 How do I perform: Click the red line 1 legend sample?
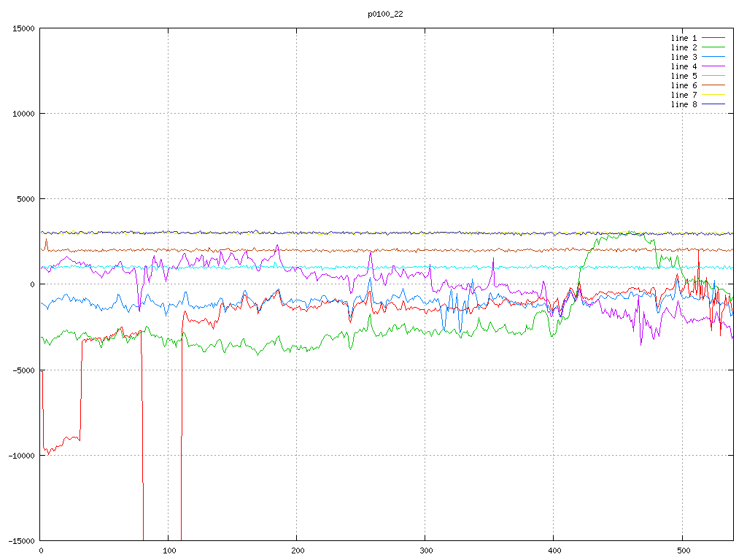pyautogui.click(x=713, y=38)
